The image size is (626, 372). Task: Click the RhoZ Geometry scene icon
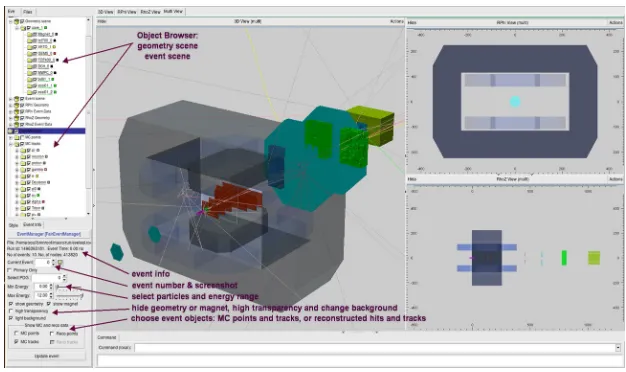point(16,118)
